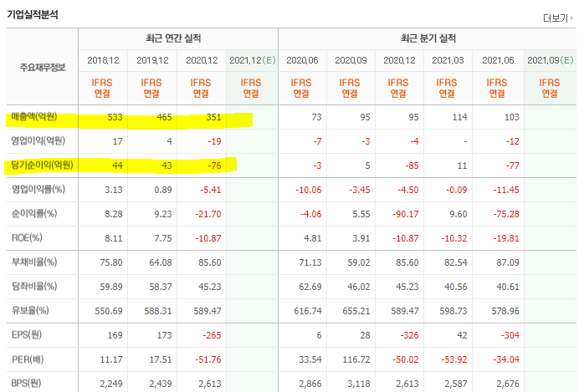Screen dimensions: 584x392
Task: Click the 2021.03 quarterly column header
Action: [448, 60]
